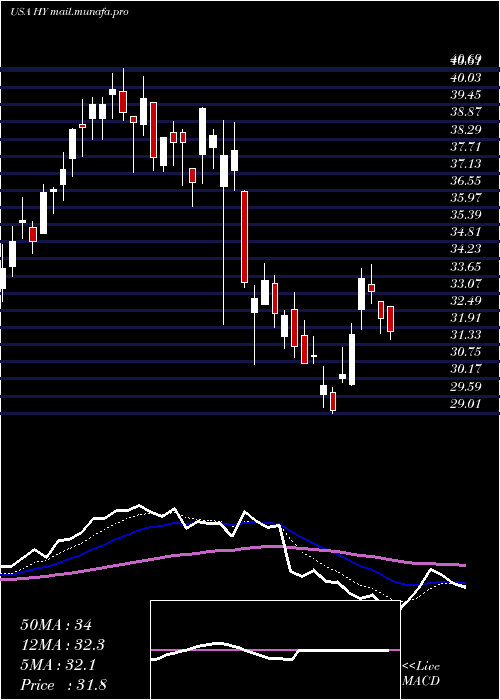
Task: Click inside the MACD inset chart panel
Action: click(x=275, y=650)
